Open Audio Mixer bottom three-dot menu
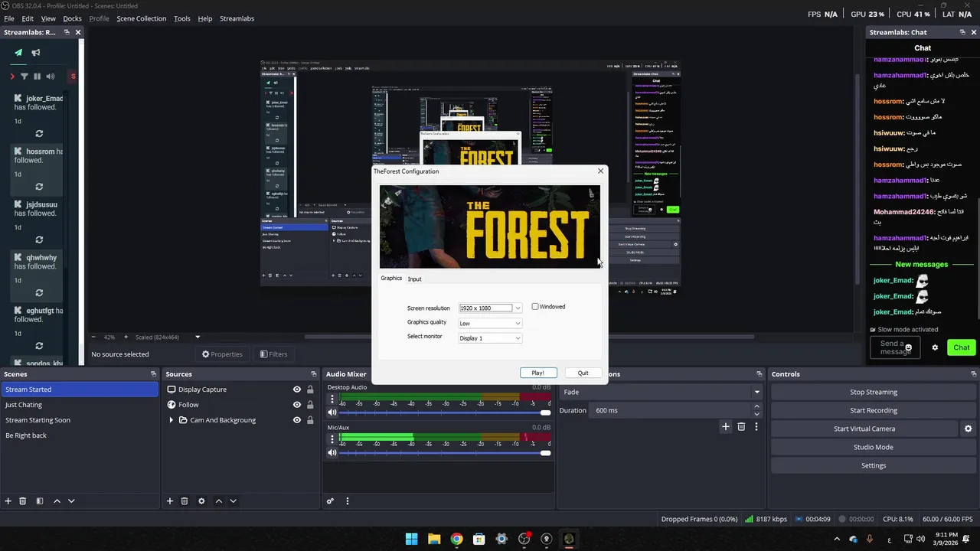 click(x=348, y=501)
